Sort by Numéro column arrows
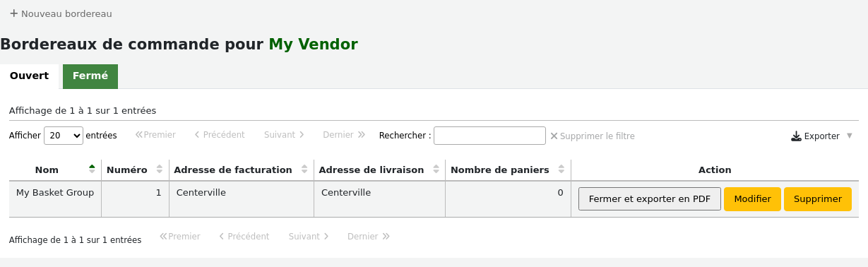Image resolution: width=868 pixels, height=267 pixels. (x=160, y=170)
